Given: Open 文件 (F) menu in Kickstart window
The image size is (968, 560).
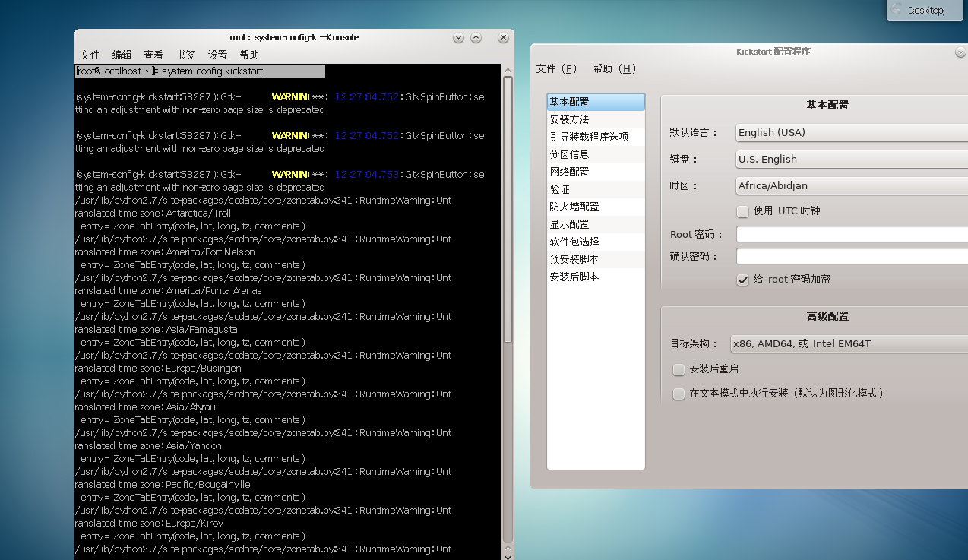Looking at the screenshot, I should [x=557, y=68].
